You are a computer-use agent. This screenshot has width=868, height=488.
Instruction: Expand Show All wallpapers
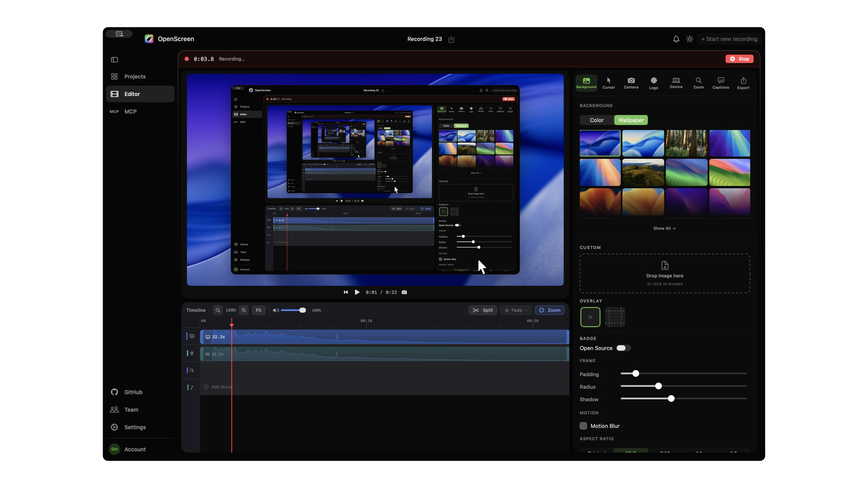click(665, 228)
